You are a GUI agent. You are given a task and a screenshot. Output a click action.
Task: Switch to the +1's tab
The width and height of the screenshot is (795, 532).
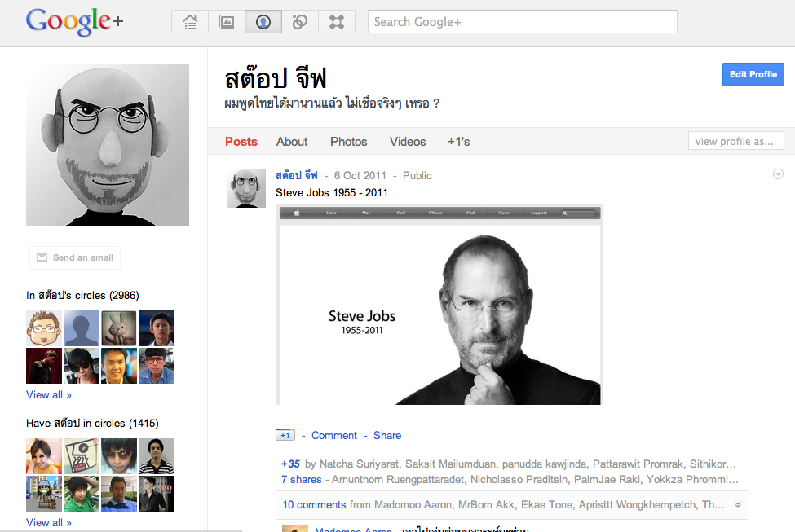[459, 142]
